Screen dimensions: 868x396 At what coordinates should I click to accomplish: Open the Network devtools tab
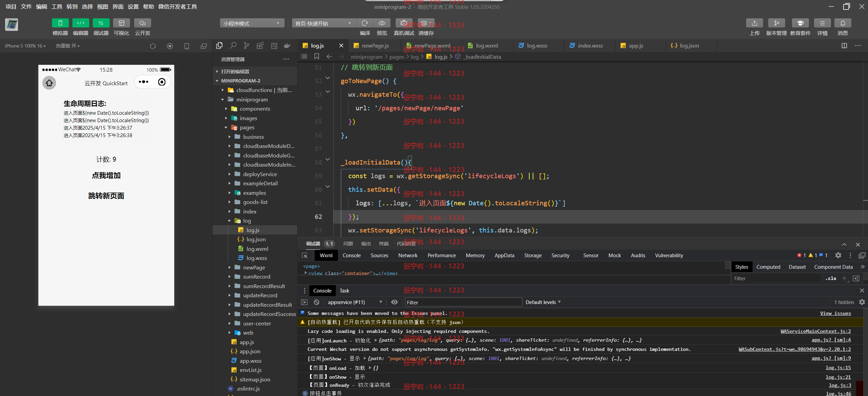(408, 255)
